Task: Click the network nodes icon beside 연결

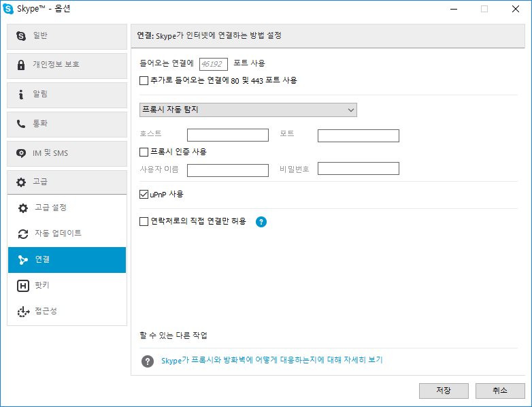Action: pyautogui.click(x=23, y=260)
